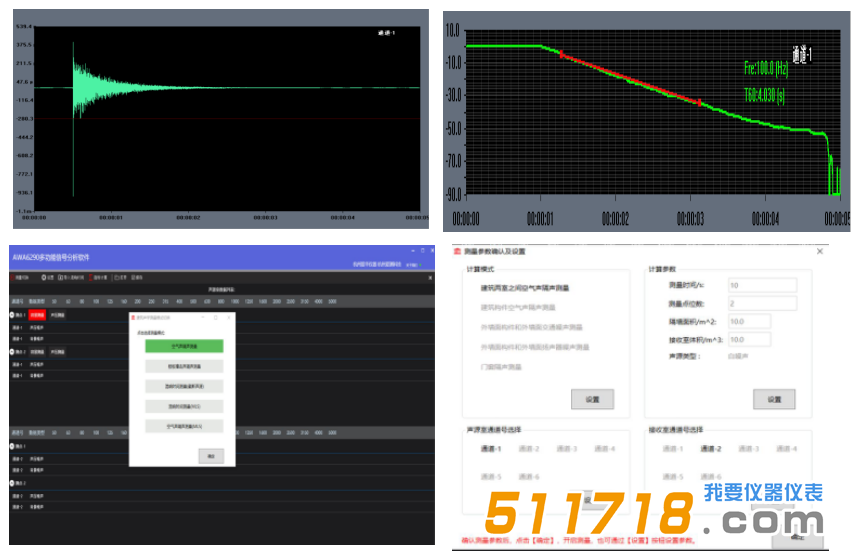
Task: Click the import icon next to the gear
Action: 60,277
